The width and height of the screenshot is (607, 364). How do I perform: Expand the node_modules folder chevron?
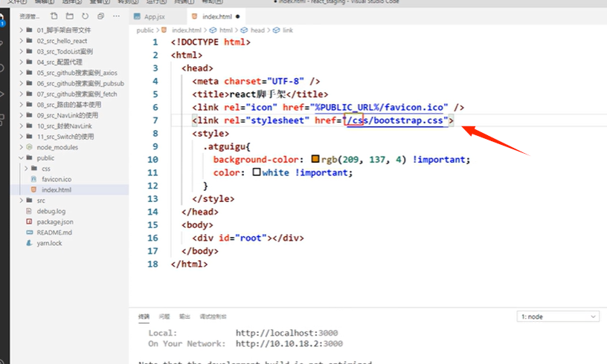(22, 147)
